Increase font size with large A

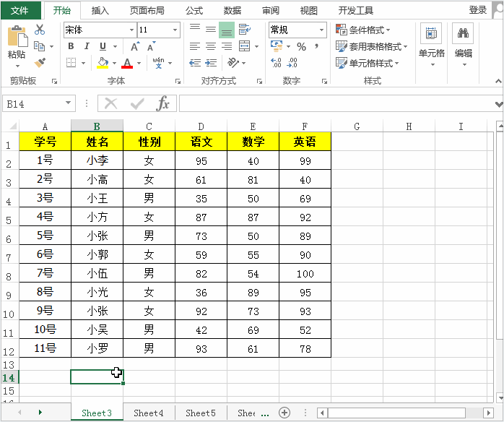pyautogui.click(x=135, y=46)
